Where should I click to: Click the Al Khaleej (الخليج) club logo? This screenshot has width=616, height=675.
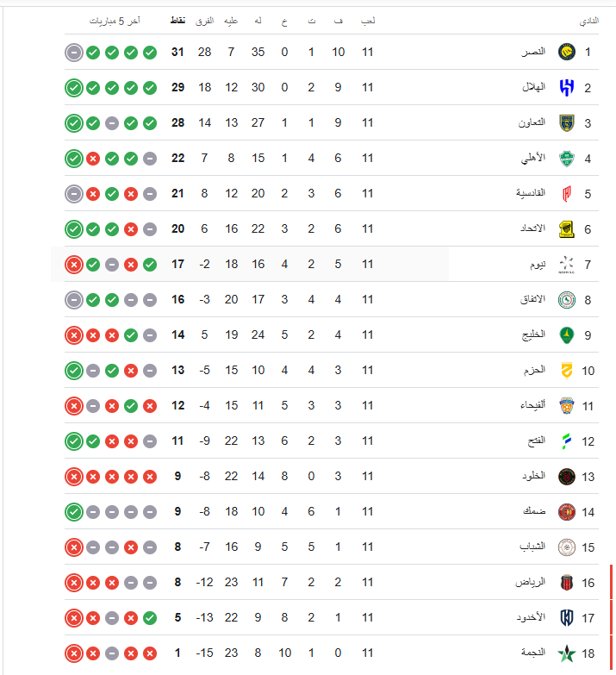(566, 334)
